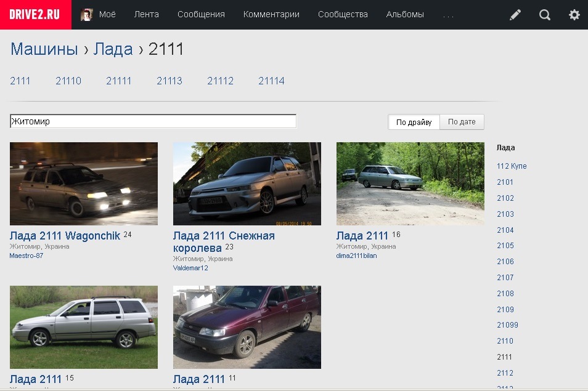Click the pencil write-post icon
588x391 pixels.
(515, 15)
